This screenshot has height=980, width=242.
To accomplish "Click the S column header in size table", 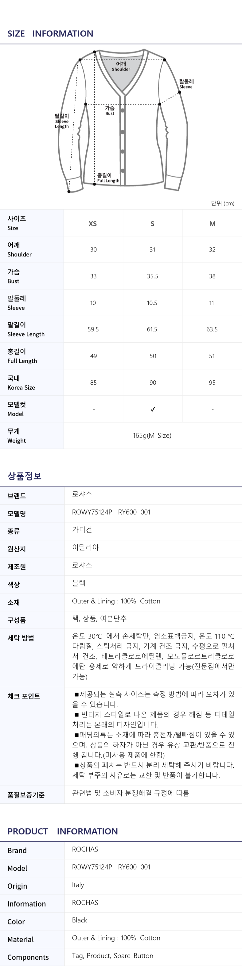I will (152, 224).
